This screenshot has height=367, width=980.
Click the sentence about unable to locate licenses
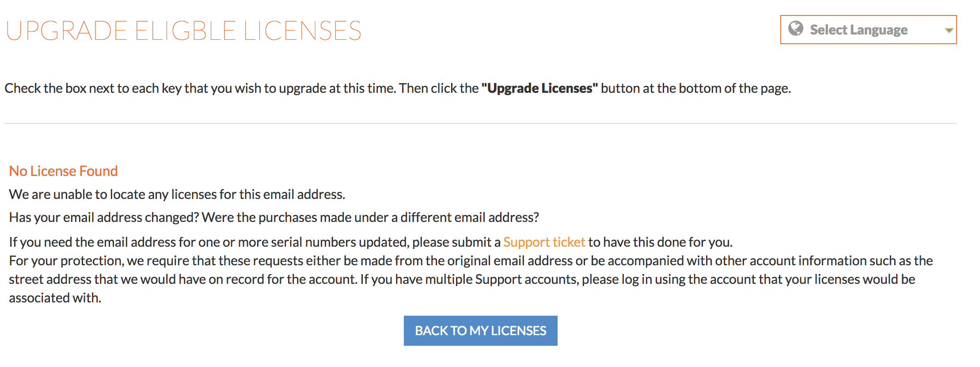pyautogui.click(x=177, y=194)
